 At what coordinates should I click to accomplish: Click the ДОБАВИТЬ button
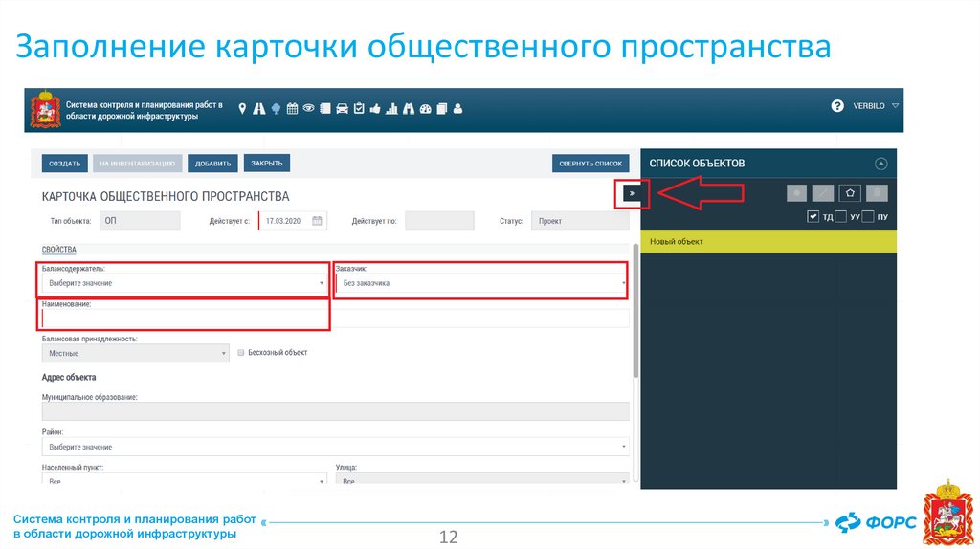(212, 164)
